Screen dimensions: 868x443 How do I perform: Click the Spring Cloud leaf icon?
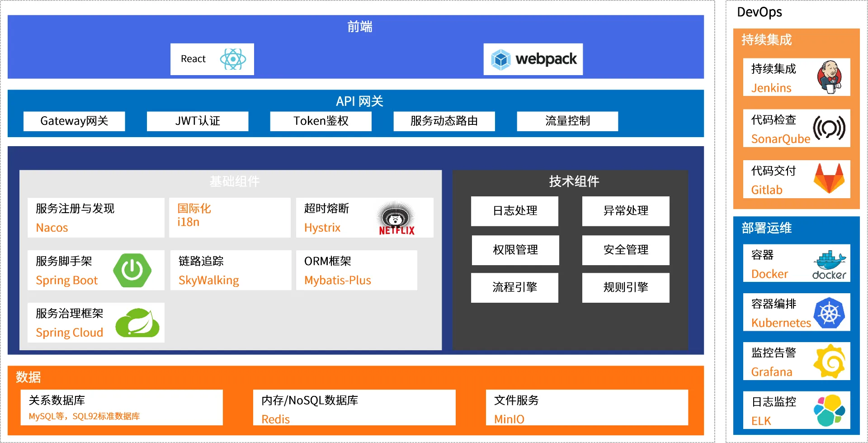137,323
